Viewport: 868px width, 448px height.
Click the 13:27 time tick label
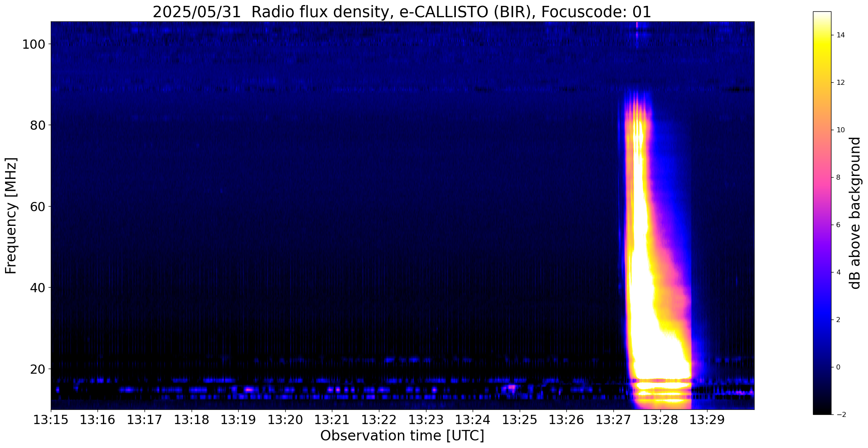pyautogui.click(x=614, y=420)
